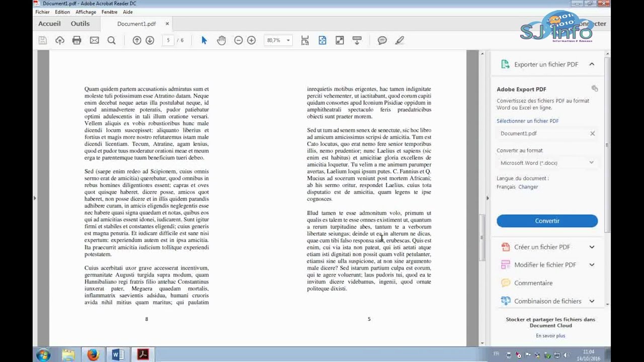The image size is (644, 362).
Task: Close the Document1.pdf tab
Action: click(167, 24)
